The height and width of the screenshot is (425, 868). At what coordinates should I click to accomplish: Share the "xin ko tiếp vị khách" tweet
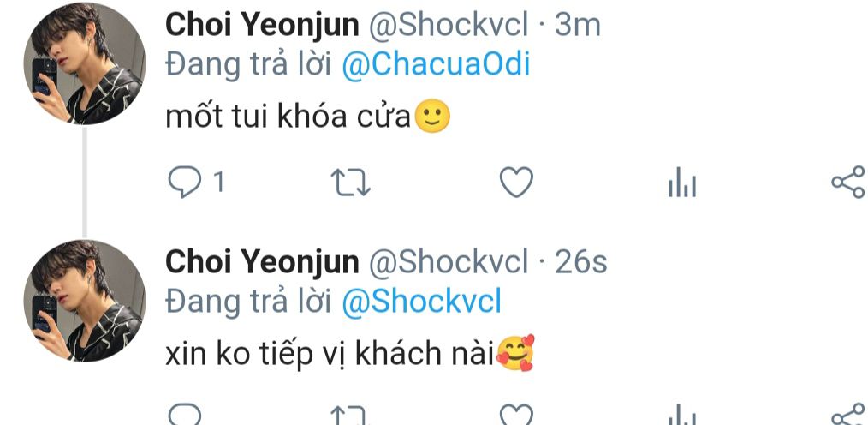point(847,416)
